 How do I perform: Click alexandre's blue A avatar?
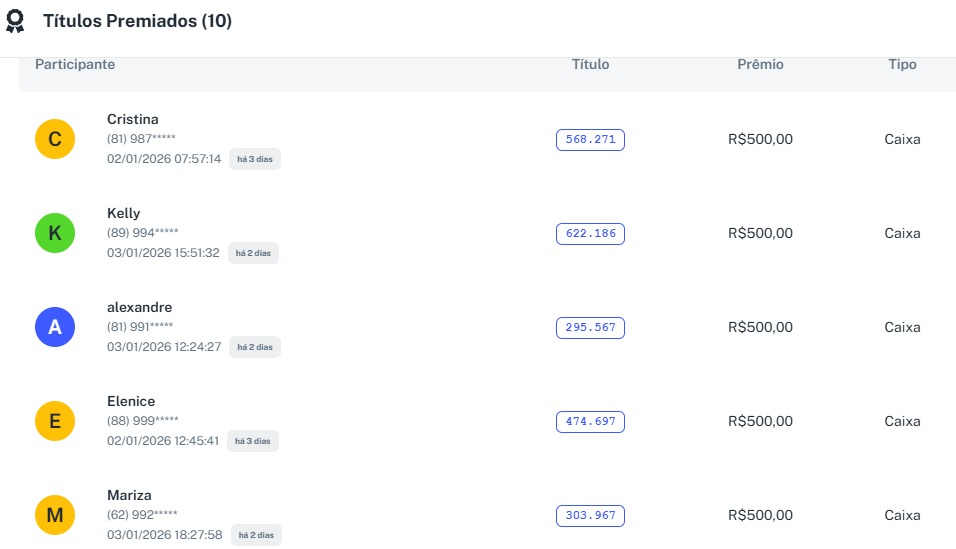(55, 327)
